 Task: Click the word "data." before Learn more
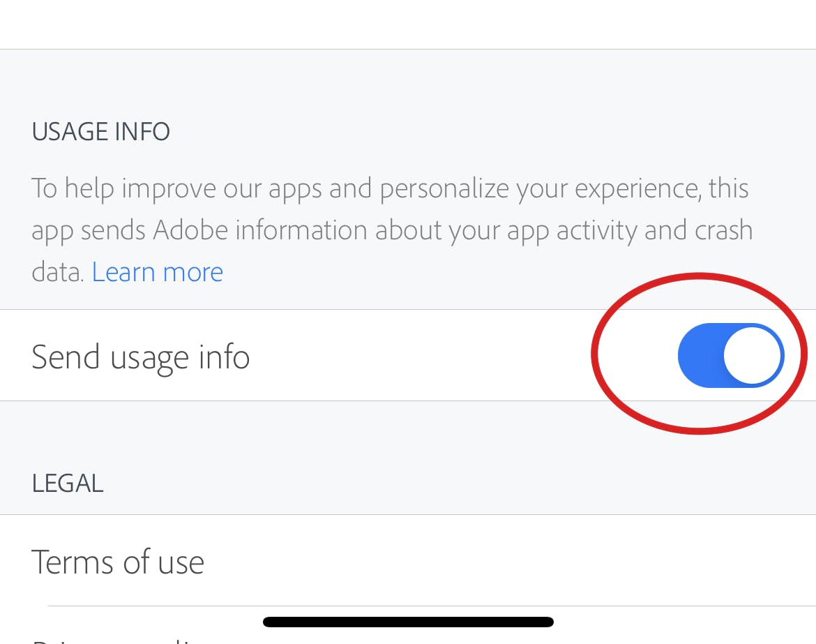[58, 272]
